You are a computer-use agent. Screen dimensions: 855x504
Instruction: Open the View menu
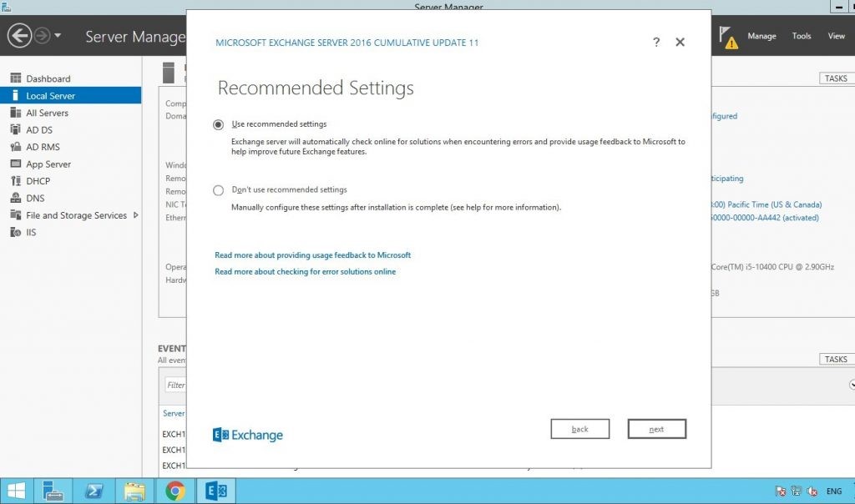pos(837,36)
